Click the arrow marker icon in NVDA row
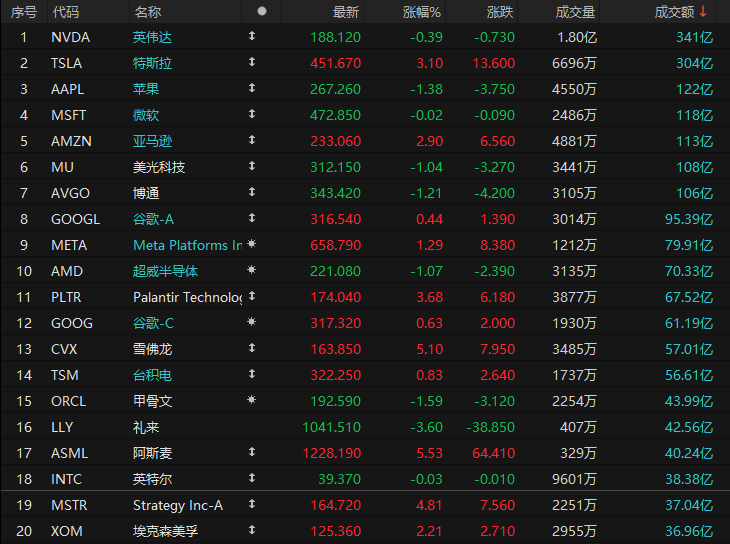Screen dimensions: 730x544 click(x=252, y=36)
